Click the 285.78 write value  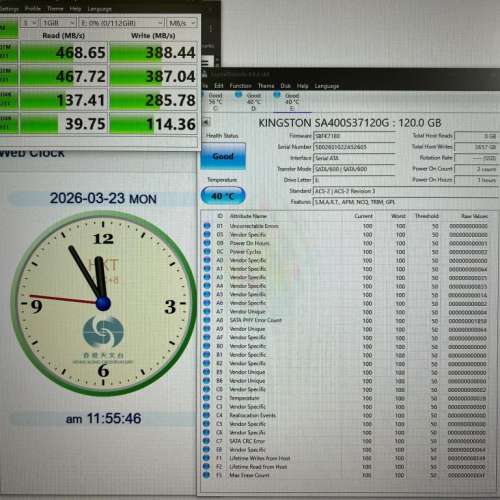tap(170, 100)
